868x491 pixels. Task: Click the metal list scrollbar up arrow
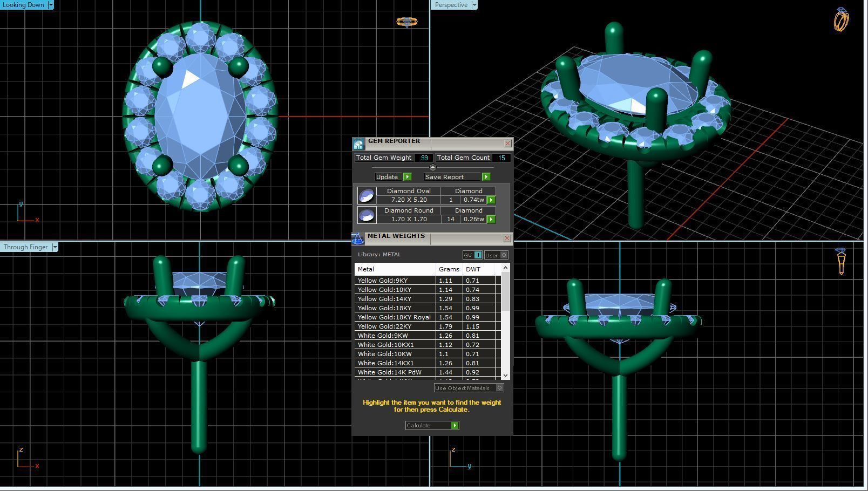tap(505, 268)
